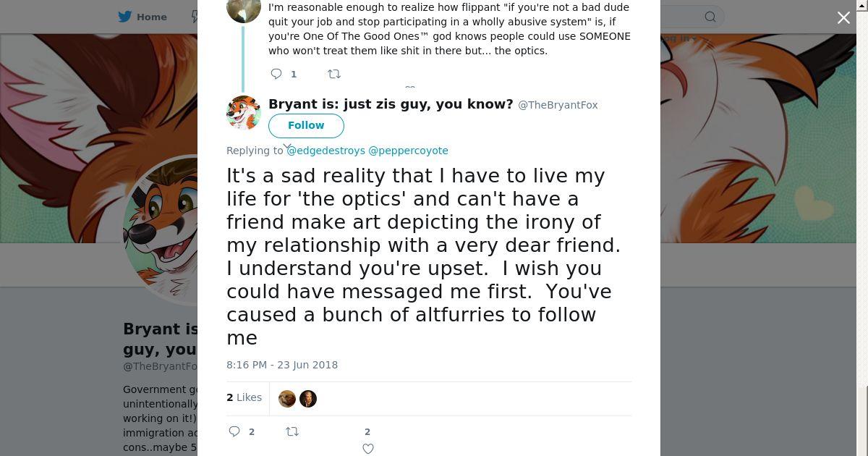Retweet the upper tweet about optics
The image size is (868, 456).
[334, 74]
